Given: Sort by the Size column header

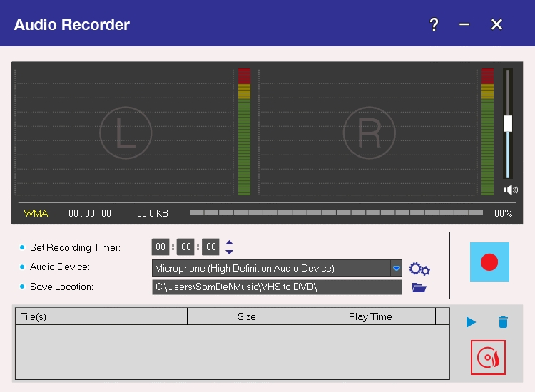Looking at the screenshot, I should (247, 316).
